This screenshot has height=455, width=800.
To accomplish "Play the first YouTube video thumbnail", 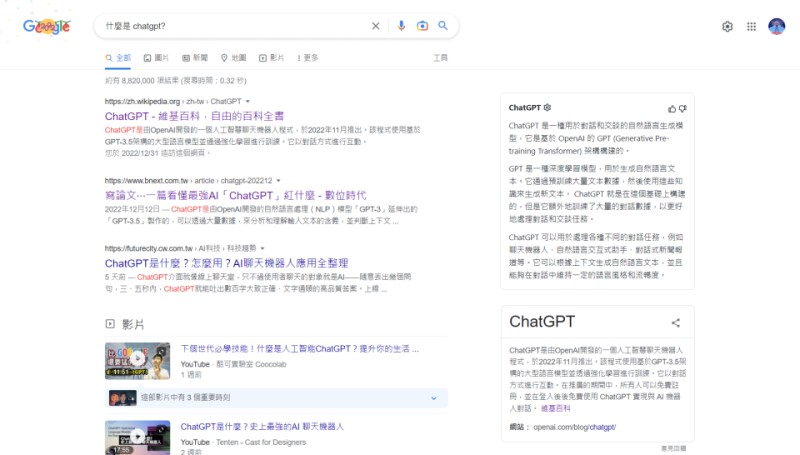I will click(x=137, y=361).
